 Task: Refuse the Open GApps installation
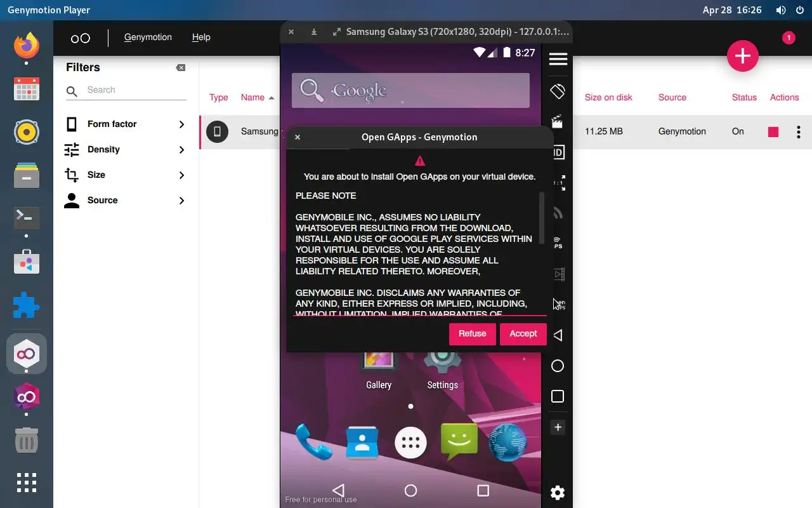473,334
